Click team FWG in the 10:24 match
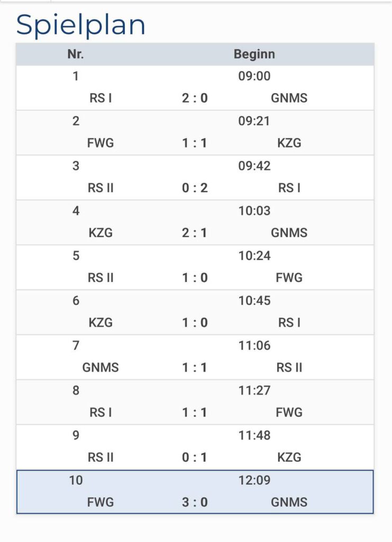The image size is (392, 542). pos(289,278)
